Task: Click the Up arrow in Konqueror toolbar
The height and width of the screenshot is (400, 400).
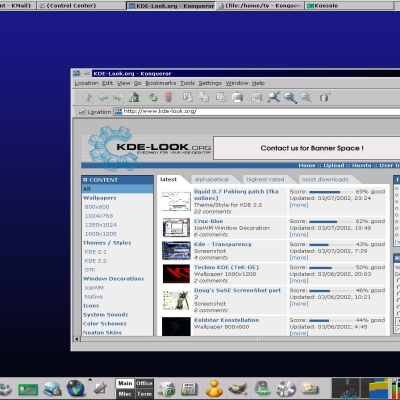Action: point(88,97)
